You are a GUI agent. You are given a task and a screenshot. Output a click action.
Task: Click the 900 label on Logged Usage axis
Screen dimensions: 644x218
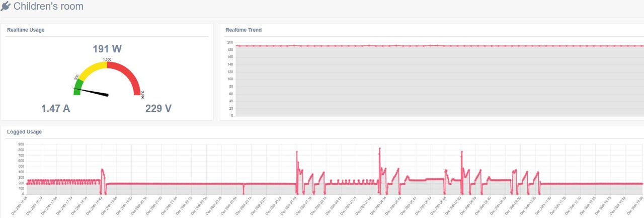[21, 144]
